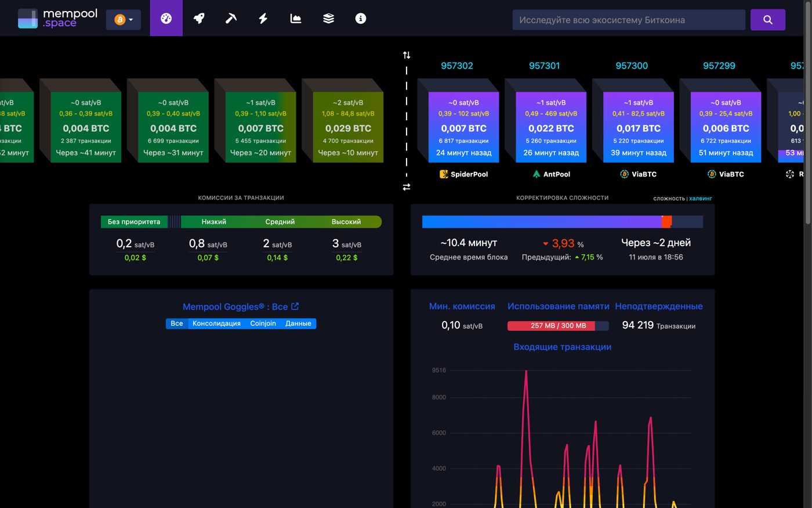
Task: Click the ViaBTC logo under block 957300
Action: pos(625,174)
